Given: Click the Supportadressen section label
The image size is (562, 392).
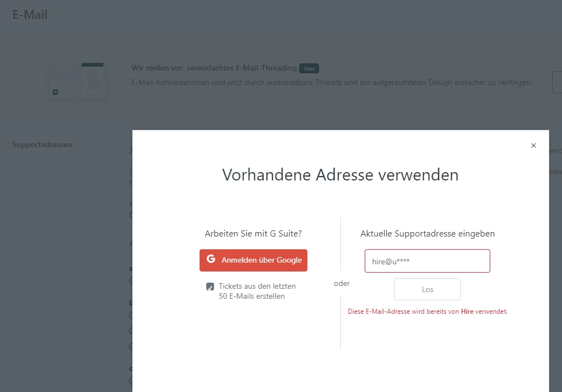Looking at the screenshot, I should (x=42, y=144).
